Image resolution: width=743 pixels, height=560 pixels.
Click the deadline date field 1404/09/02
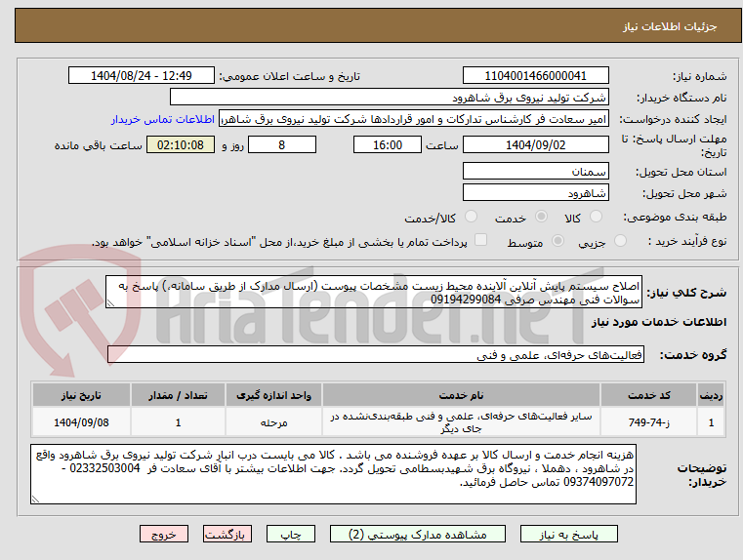pos(535,144)
